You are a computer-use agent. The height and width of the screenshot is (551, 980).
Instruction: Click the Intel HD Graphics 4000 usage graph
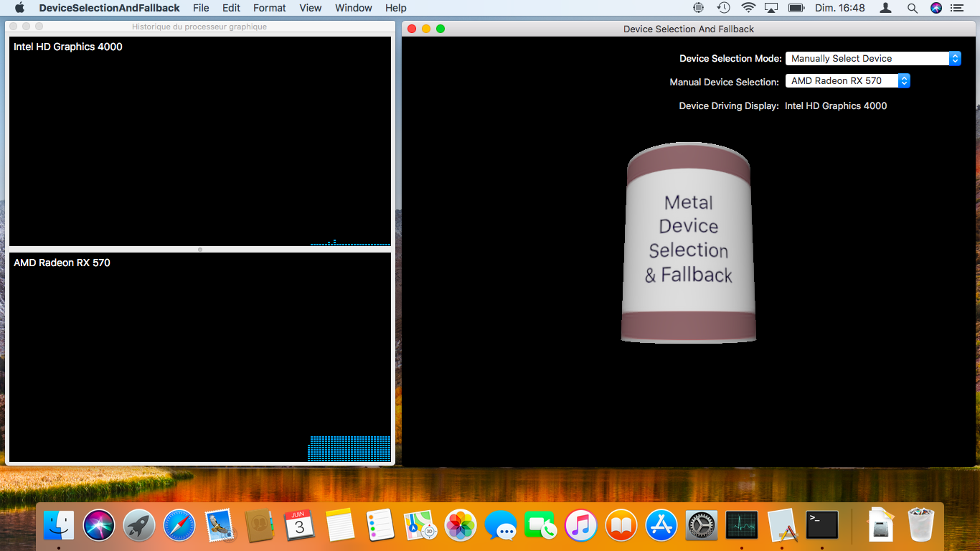click(x=200, y=141)
